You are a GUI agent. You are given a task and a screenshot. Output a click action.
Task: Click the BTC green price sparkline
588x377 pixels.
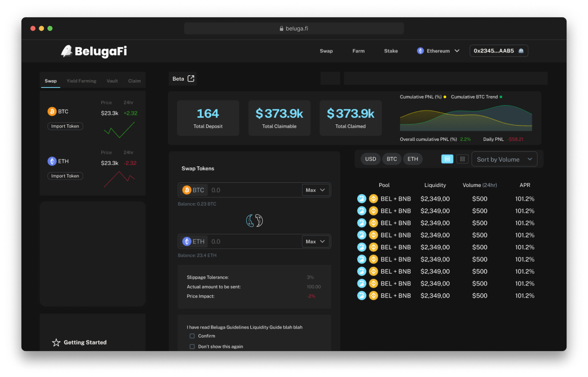coord(119,129)
